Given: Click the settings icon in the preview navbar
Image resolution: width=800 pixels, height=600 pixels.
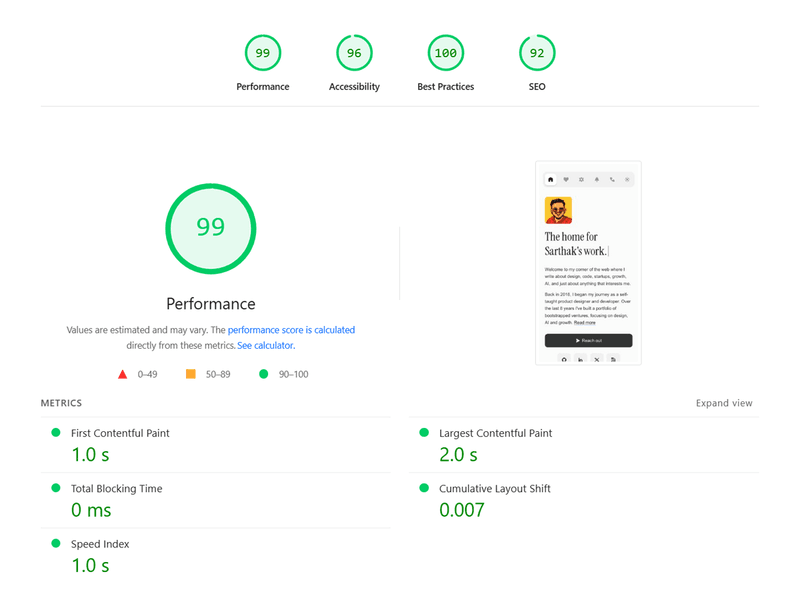Looking at the screenshot, I should [581, 180].
